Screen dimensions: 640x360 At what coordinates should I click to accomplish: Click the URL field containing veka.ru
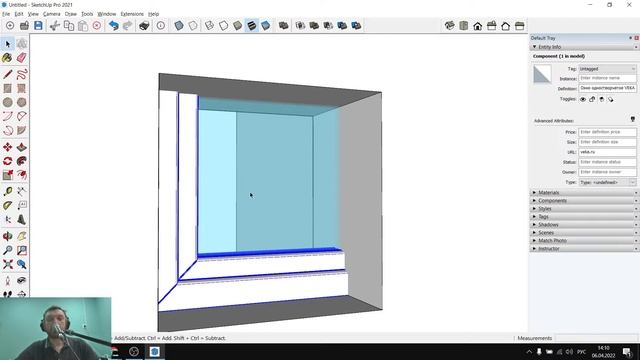coord(607,152)
